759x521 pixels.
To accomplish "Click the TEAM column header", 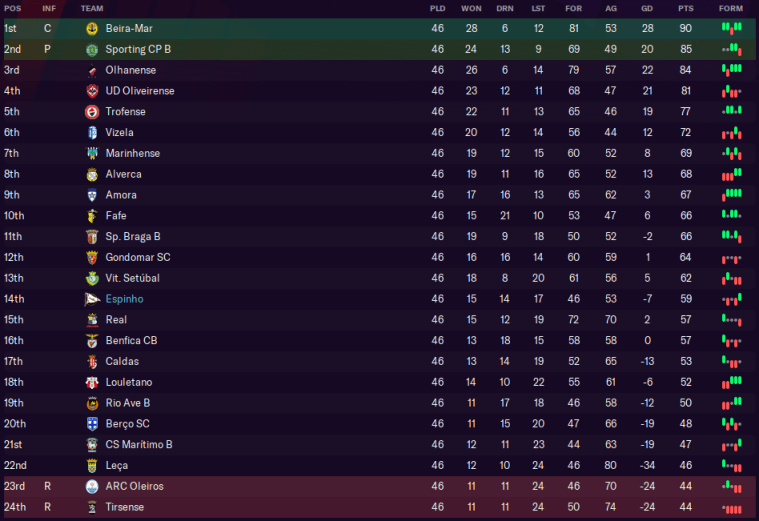I will 92,8.
